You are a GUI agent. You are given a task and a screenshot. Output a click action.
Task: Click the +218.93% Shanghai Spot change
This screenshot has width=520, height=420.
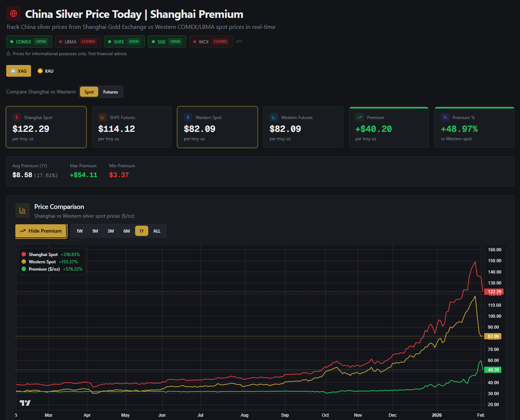(70, 254)
